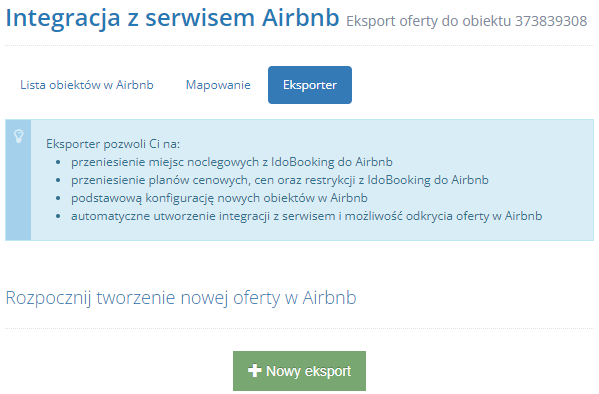Click the lightbulb hint icon
The width and height of the screenshot is (599, 394).
tap(19, 136)
